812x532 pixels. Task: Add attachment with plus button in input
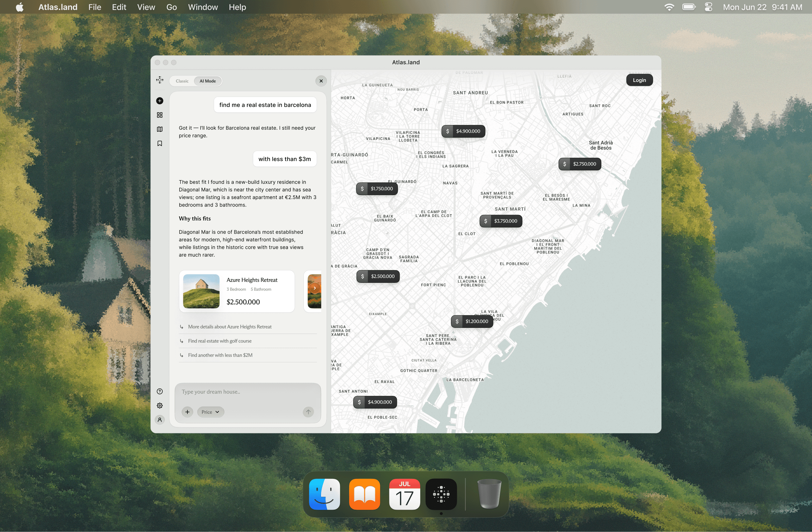click(x=187, y=412)
